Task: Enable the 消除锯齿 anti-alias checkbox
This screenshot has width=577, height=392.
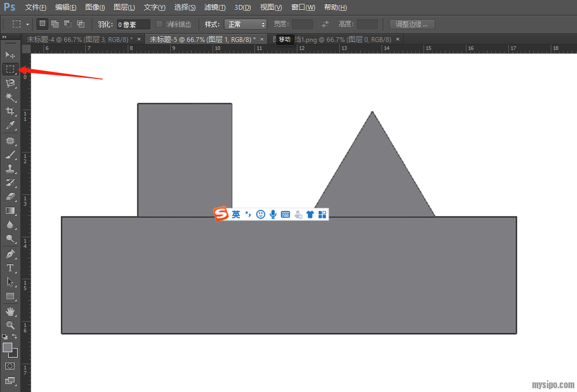Action: 159,24
